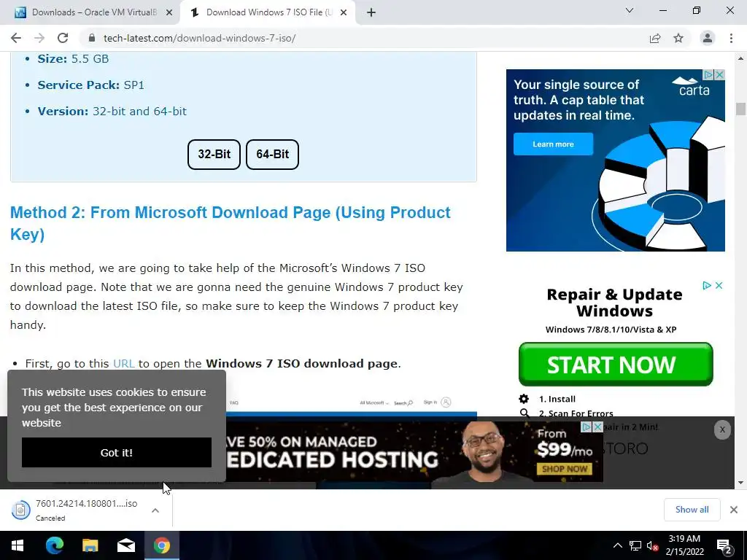This screenshot has width=747, height=560.
Task: Show hidden system tray icons
Action: pos(617,545)
